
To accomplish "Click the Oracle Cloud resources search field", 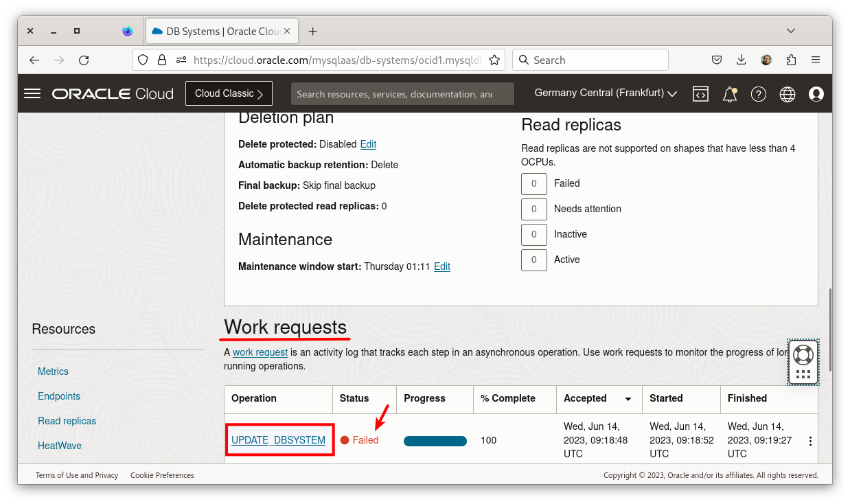I will [x=402, y=93].
